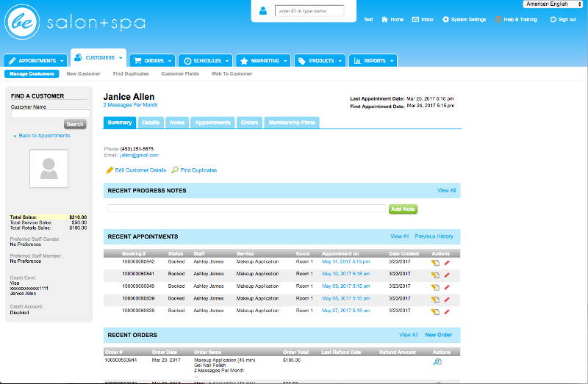This screenshot has height=384, width=588.
Task: Follow the Back to Appointments link
Action: click(44, 136)
